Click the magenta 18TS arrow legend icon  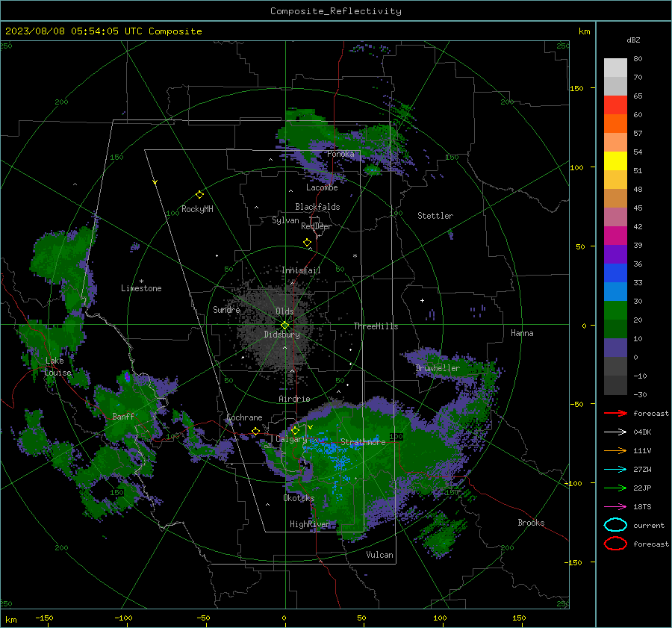[615, 507]
